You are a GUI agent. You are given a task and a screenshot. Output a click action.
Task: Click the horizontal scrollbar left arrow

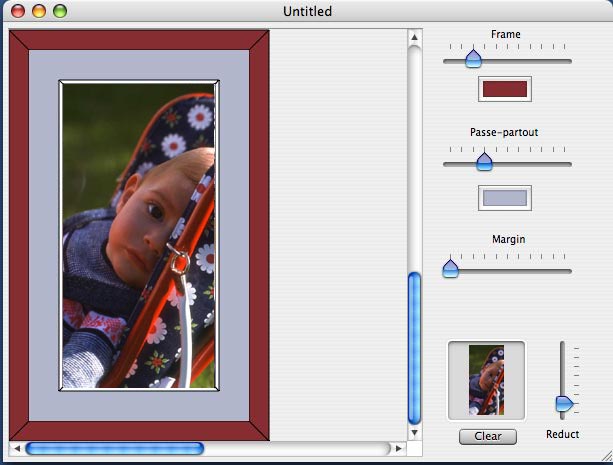coord(17,448)
